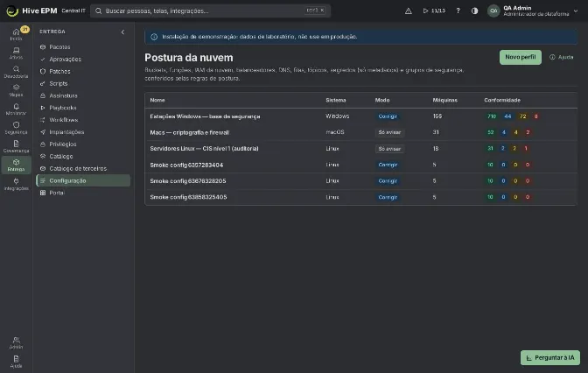Open Aprovações in the Entrega menu
588x373 pixels.
[83, 60]
